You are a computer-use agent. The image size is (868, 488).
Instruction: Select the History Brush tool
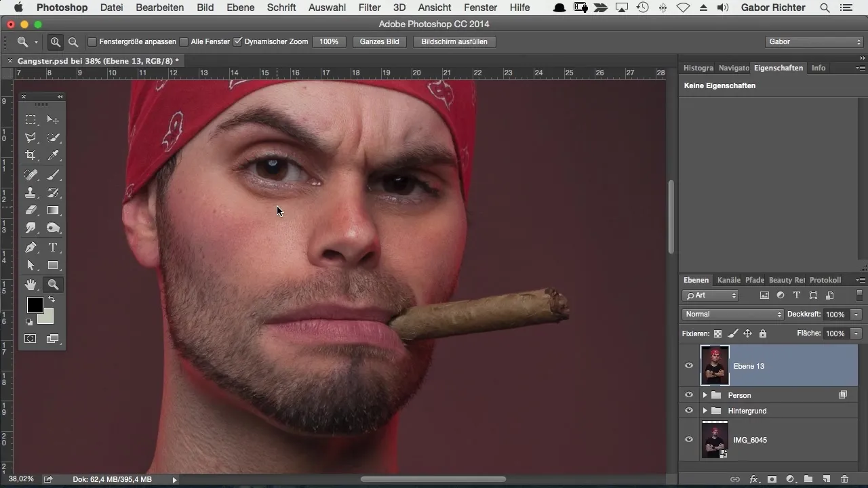pyautogui.click(x=53, y=192)
